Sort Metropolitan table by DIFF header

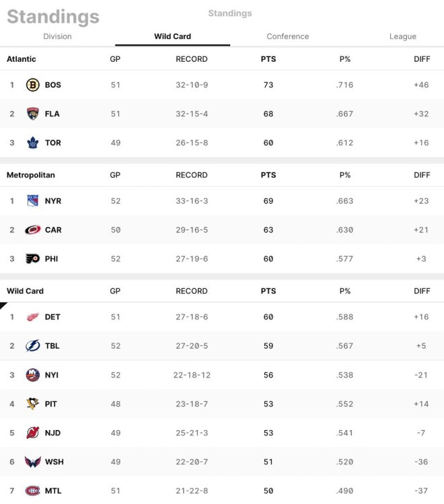click(x=422, y=175)
